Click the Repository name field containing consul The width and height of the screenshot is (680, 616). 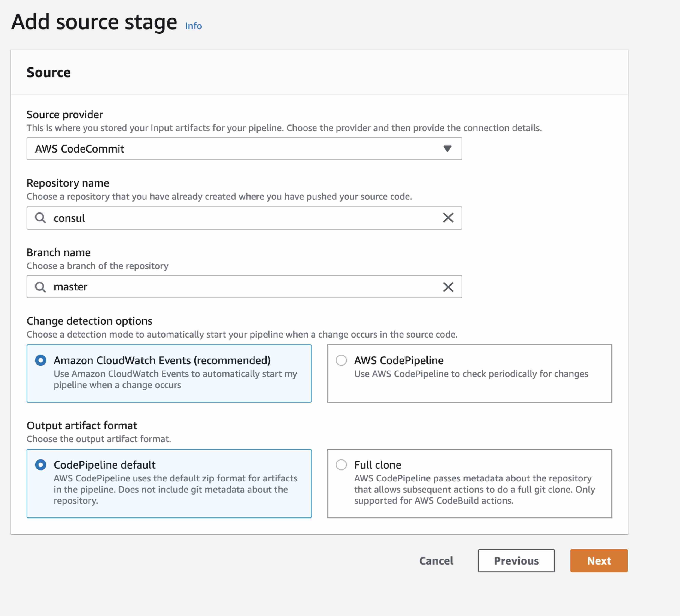(x=244, y=218)
